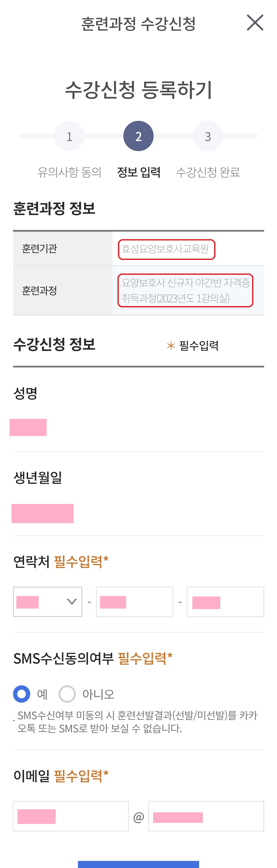277x868 pixels.
Task: Click the email domain input field
Action: [206, 816]
